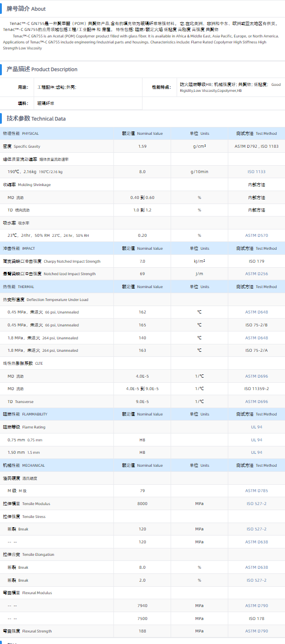Open the ISO 11359-2 test method link

(256, 389)
